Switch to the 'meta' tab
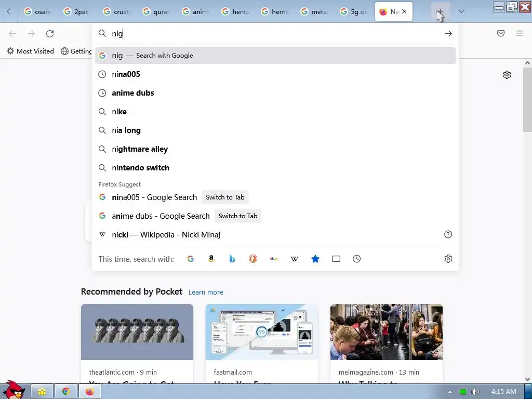Viewport: 532px width, 399px height. [x=314, y=11]
